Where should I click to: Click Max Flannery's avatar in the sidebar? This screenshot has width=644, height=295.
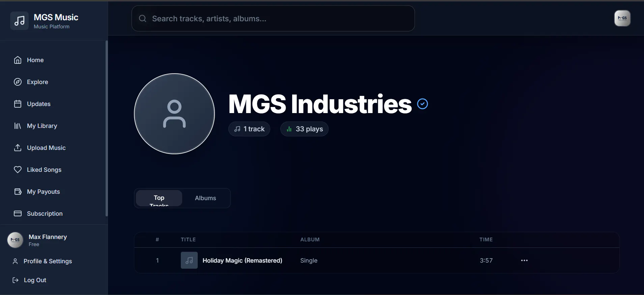(15, 240)
